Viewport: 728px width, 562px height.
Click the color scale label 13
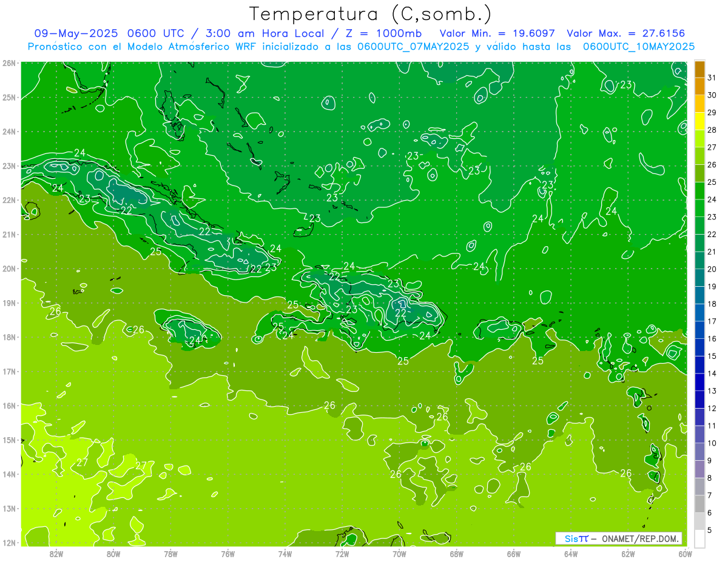(x=712, y=391)
